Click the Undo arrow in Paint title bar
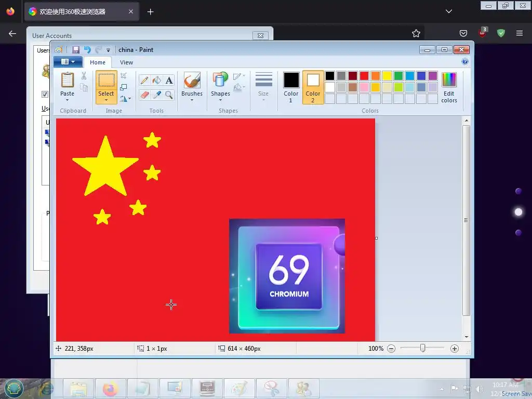Screen dimensions: 532x399 [87, 50]
